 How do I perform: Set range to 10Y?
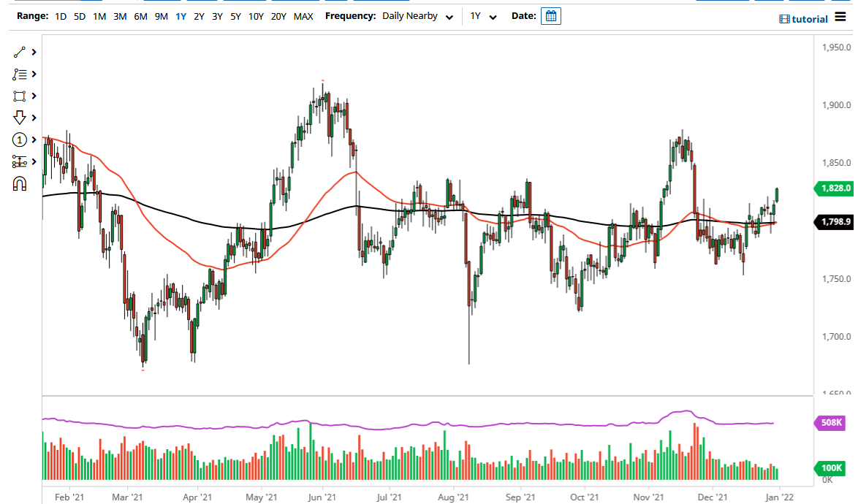(256, 16)
